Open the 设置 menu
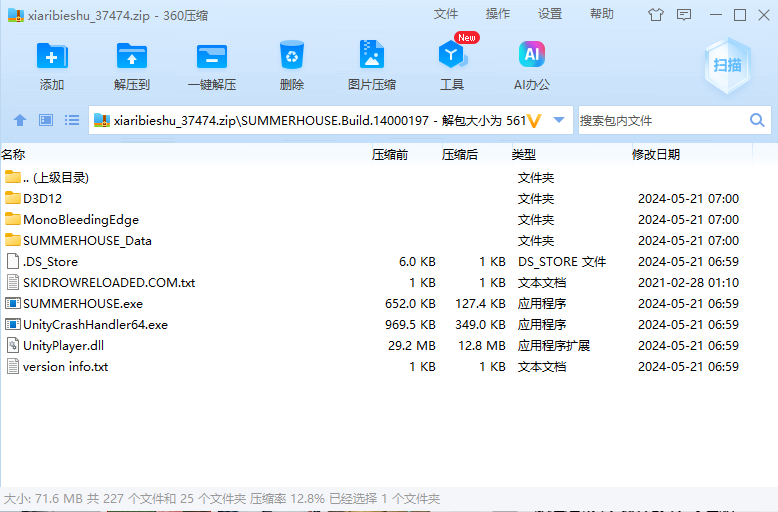 [550, 14]
